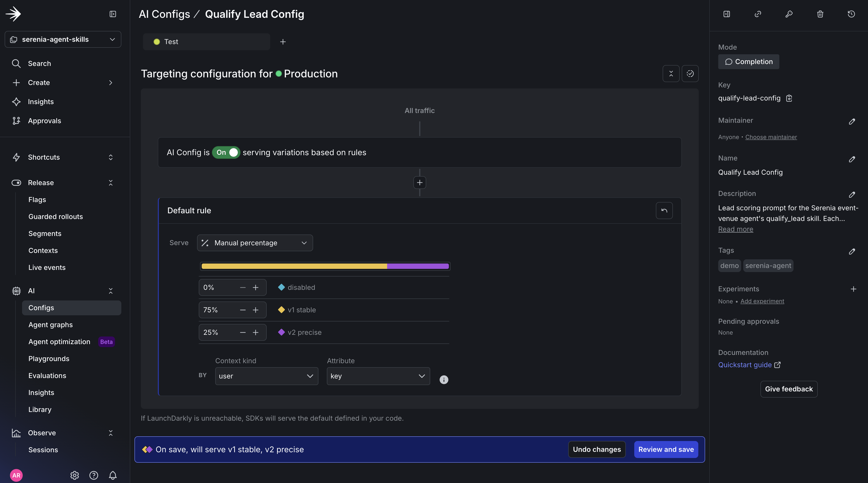Decrease v1 stable percentage with minus

point(243,310)
